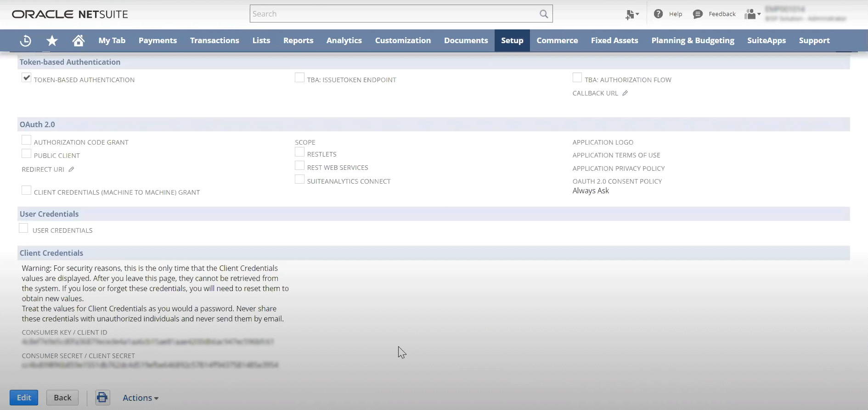The image size is (868, 410).
Task: Click the print icon button
Action: pos(102,398)
